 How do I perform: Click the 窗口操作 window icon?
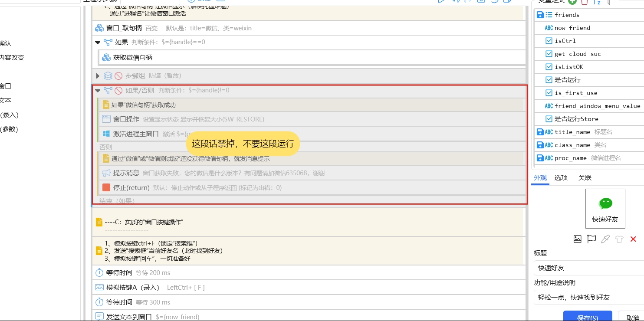106,119
